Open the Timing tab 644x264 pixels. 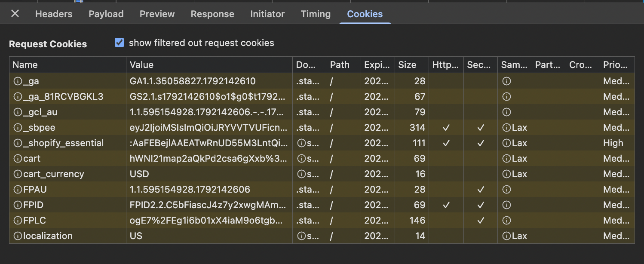click(316, 14)
